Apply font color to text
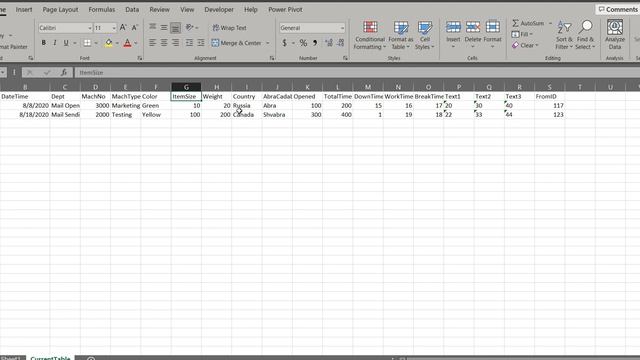The height and width of the screenshot is (360, 640). click(127, 43)
